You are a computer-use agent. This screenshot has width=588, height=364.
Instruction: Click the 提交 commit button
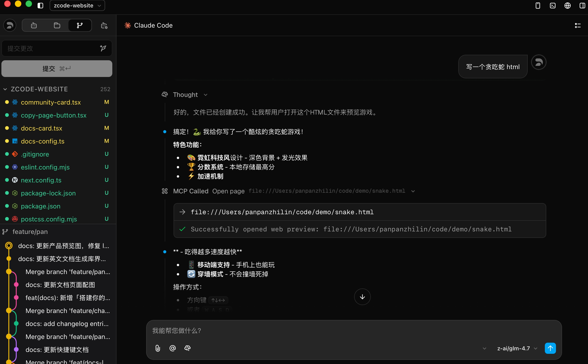(x=57, y=69)
